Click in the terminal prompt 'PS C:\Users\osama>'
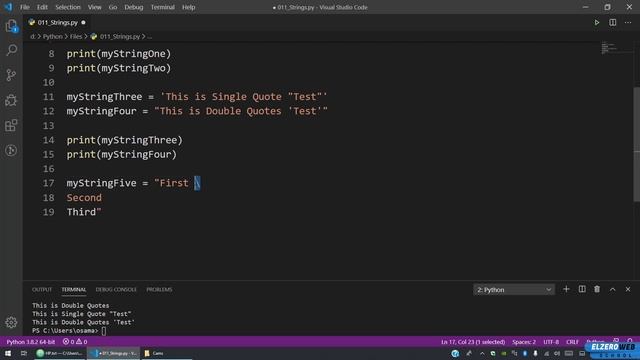640x360 pixels. click(x=65, y=331)
